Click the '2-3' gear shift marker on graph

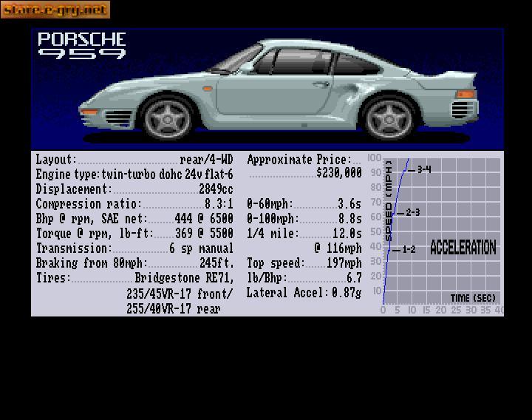coord(409,213)
